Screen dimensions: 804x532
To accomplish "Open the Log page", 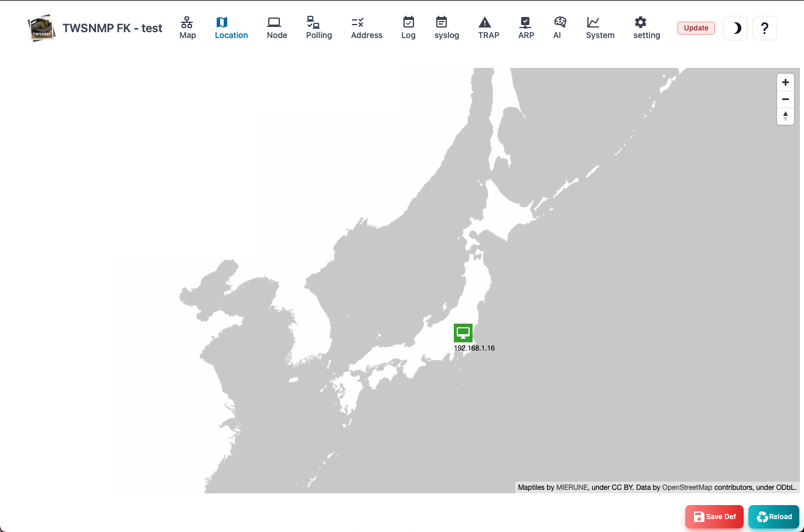I will coord(408,28).
